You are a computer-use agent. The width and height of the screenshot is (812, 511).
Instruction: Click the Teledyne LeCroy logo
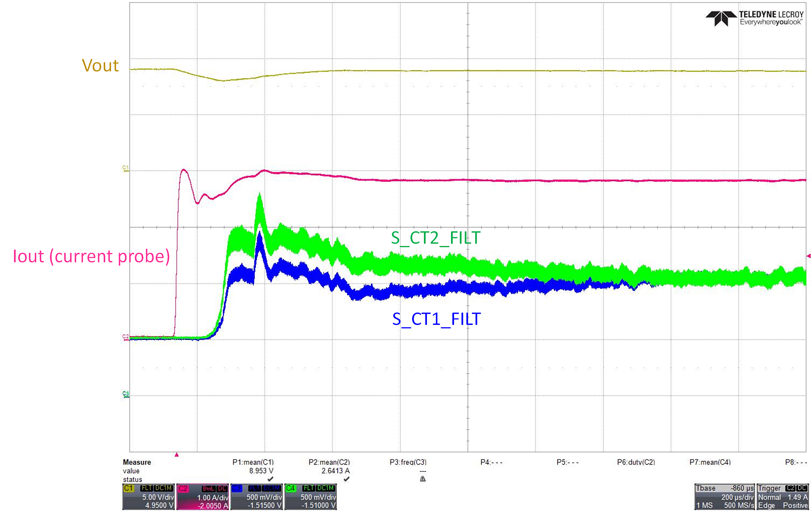point(754,18)
